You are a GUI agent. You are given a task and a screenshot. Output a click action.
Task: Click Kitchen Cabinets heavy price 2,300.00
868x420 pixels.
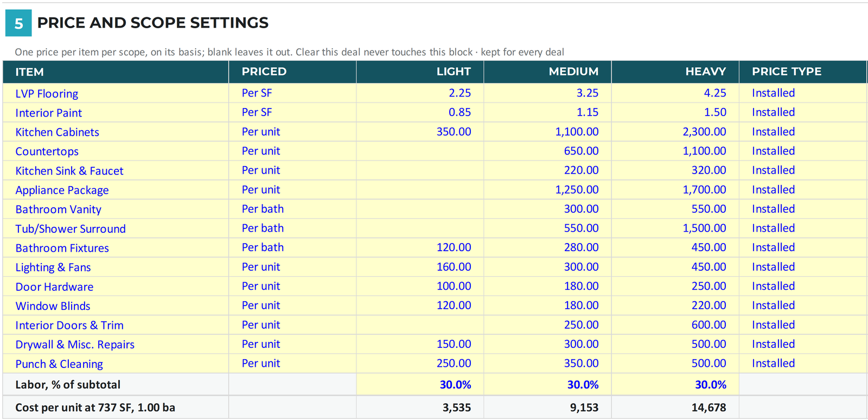point(675,132)
